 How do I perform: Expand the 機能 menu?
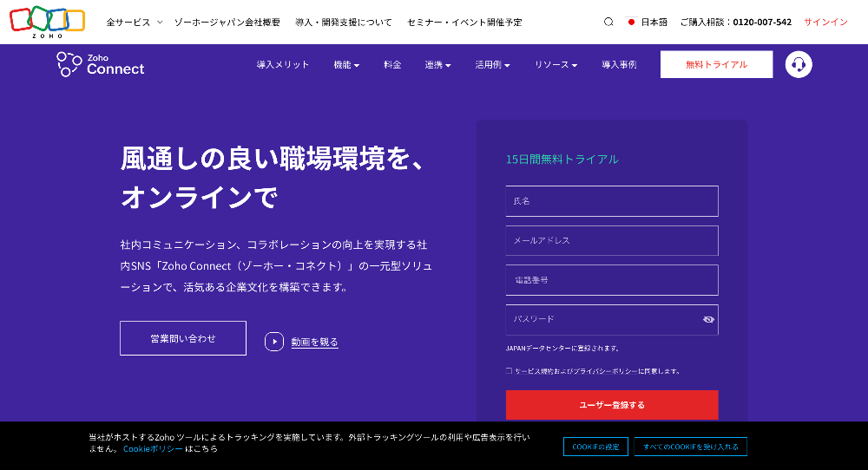click(346, 65)
